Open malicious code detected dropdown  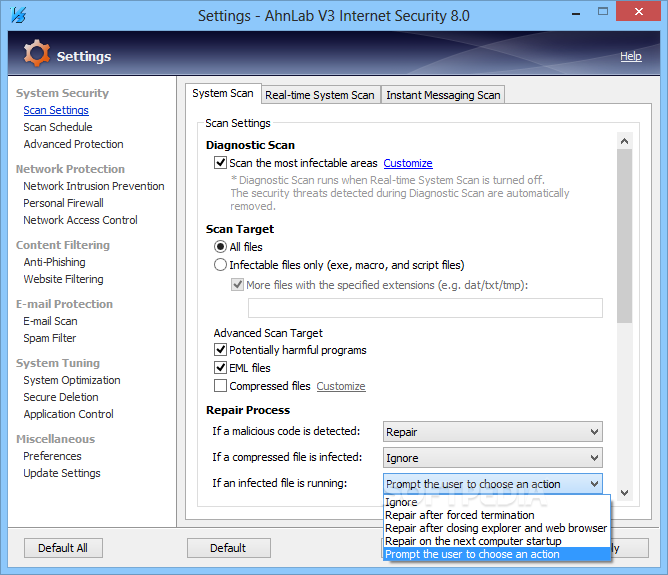[x=492, y=432]
